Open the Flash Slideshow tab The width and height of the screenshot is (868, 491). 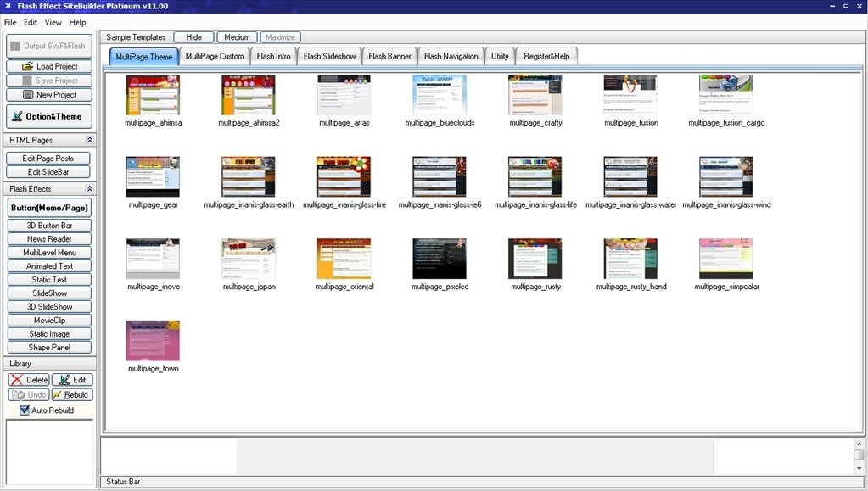329,56
